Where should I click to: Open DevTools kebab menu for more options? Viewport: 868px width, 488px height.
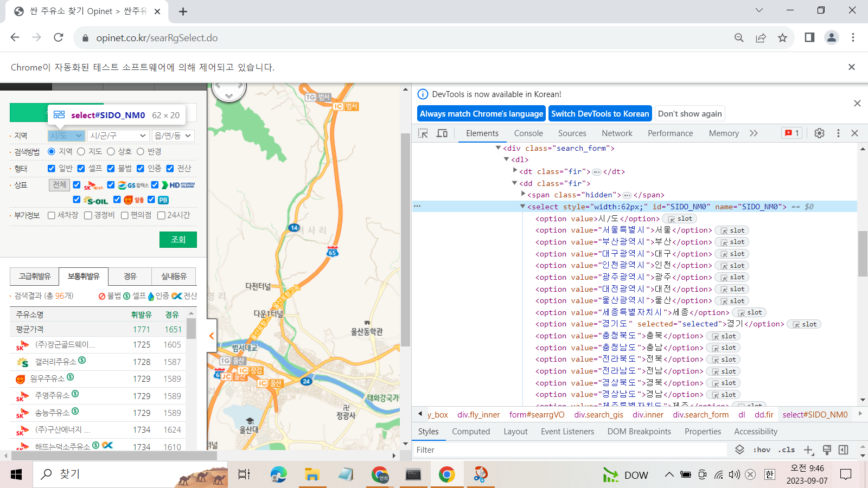point(838,133)
